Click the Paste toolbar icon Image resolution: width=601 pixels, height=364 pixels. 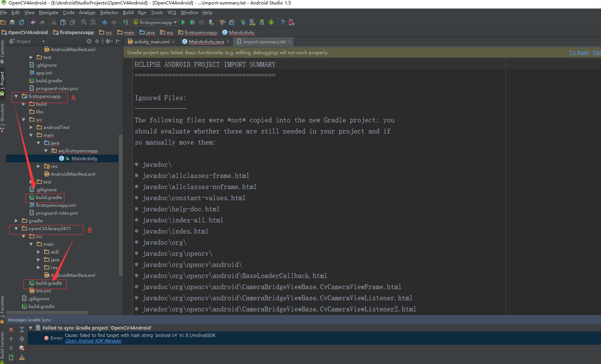point(72,22)
